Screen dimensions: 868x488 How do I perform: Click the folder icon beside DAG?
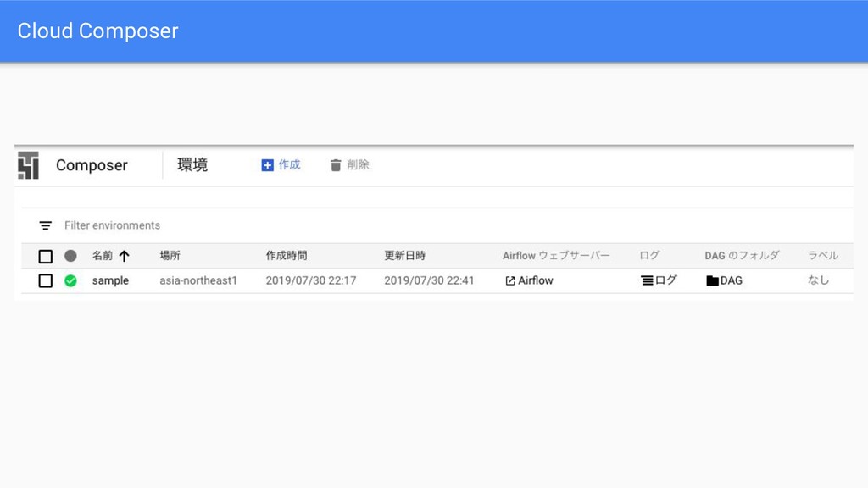[x=712, y=281]
